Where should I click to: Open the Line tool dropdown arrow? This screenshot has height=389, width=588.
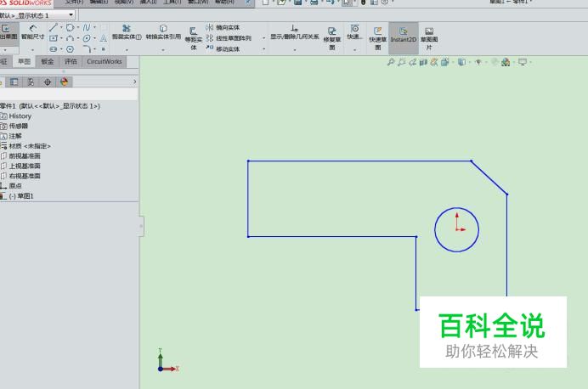(61, 27)
